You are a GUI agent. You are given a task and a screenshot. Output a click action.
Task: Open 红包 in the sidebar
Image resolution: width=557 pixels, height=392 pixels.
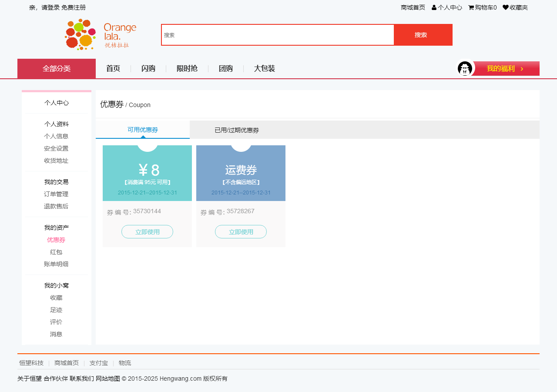tap(56, 252)
